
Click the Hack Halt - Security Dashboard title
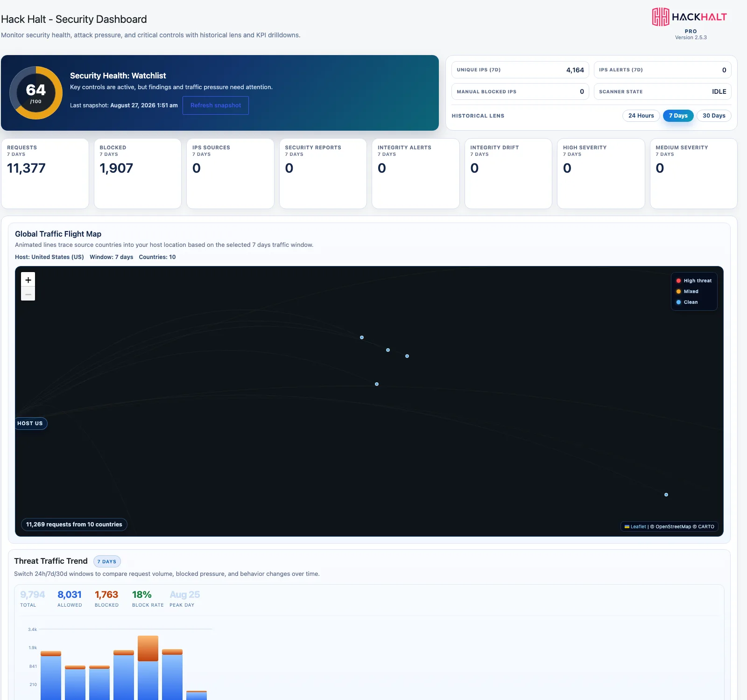(74, 19)
